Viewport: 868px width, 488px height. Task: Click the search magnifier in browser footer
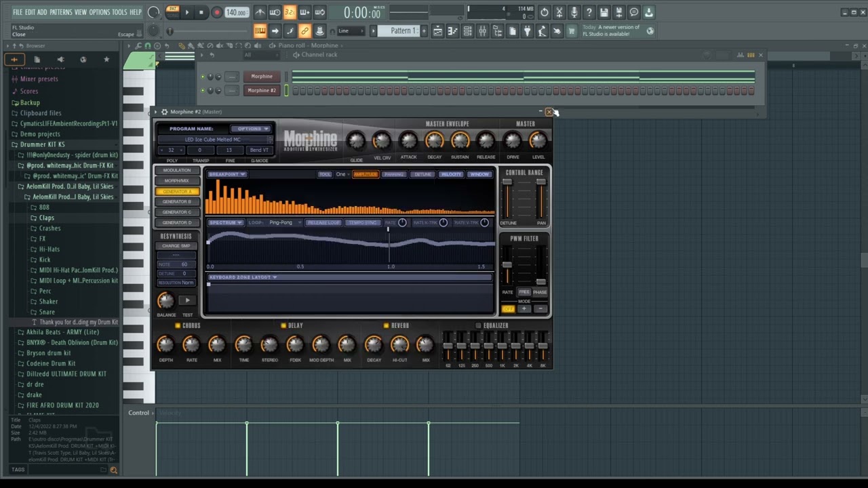pyautogui.click(x=113, y=470)
